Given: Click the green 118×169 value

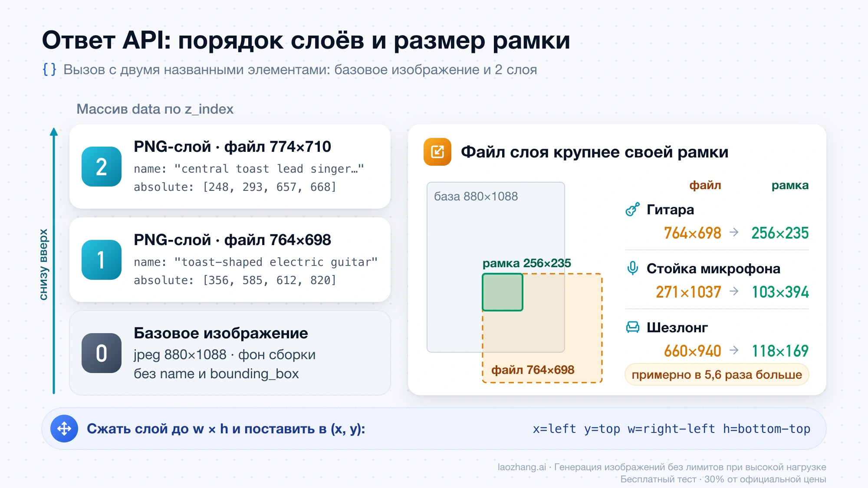Looking at the screenshot, I should tap(780, 351).
